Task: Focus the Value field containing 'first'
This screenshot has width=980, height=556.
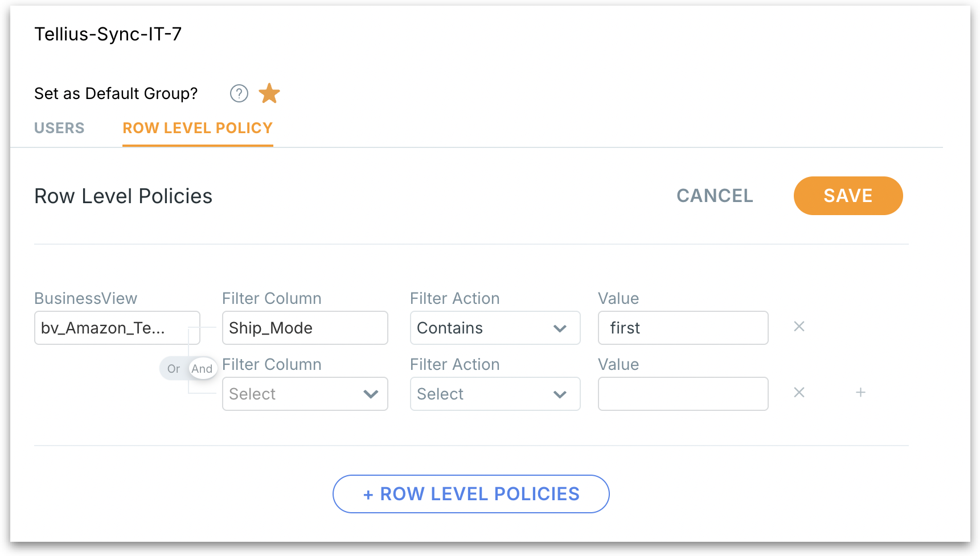Action: 683,328
